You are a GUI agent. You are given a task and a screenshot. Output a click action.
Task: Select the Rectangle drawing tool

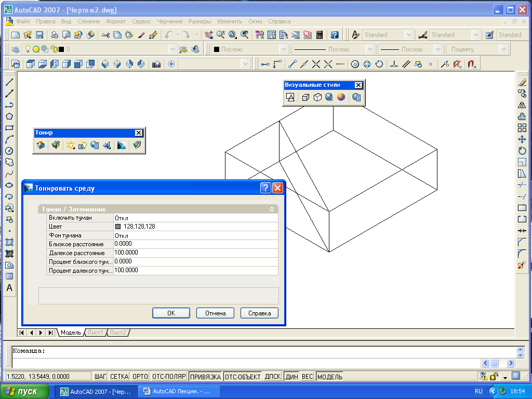[9, 128]
